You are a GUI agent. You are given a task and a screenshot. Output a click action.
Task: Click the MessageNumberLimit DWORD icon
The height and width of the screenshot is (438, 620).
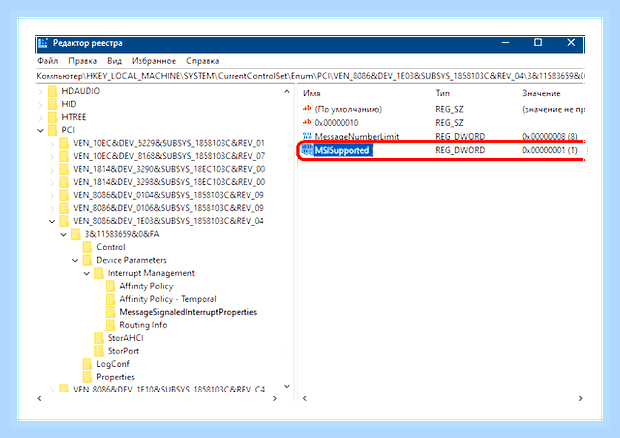pos(307,136)
